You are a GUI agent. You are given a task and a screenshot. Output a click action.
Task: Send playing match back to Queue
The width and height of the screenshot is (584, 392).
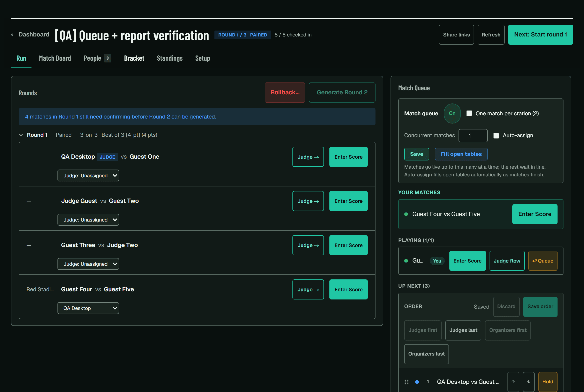(x=543, y=261)
